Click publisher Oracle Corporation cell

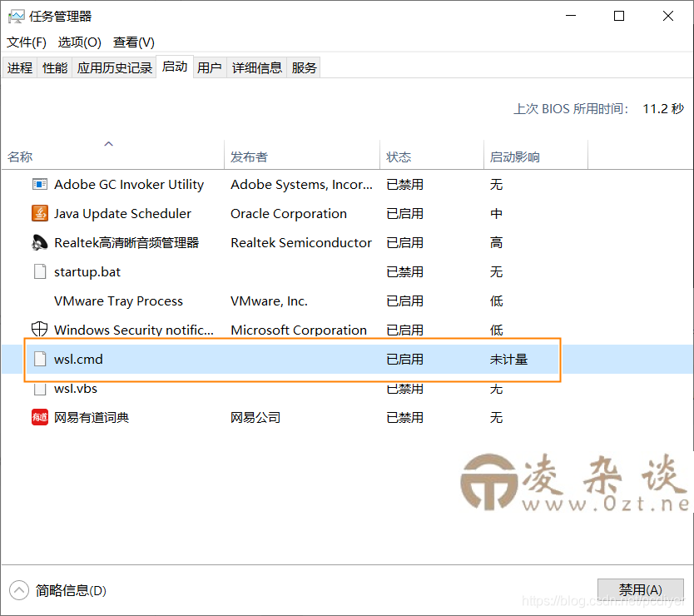coord(289,213)
